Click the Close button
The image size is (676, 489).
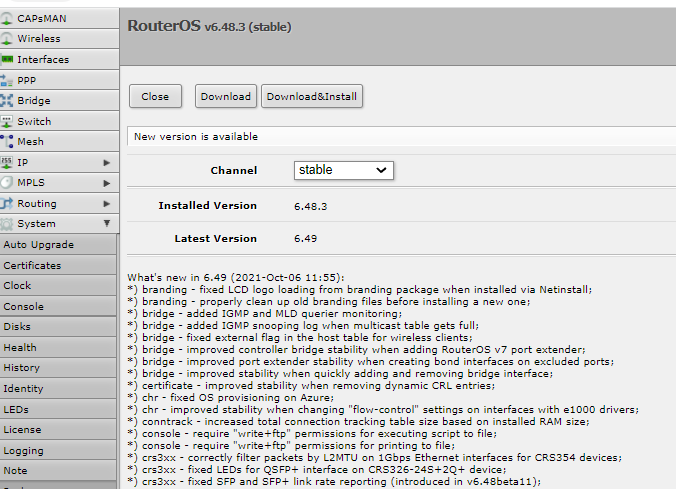155,96
